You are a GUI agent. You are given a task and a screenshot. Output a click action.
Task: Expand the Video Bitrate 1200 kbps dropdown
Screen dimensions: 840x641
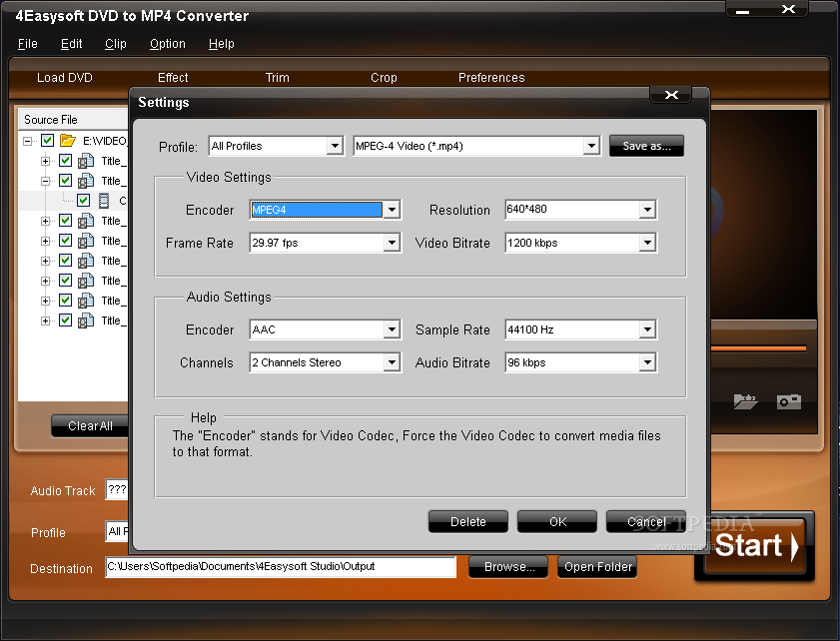[x=647, y=243]
